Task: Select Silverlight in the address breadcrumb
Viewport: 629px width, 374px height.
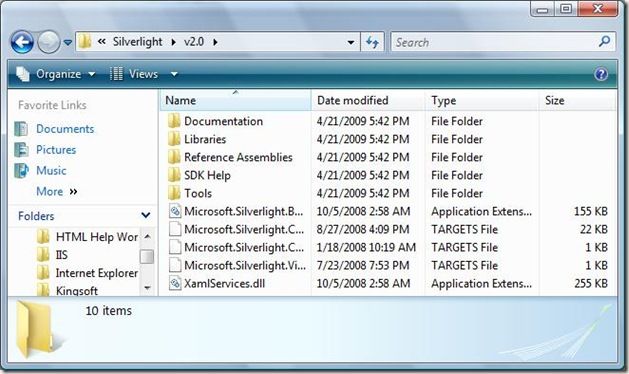Action: [x=137, y=41]
